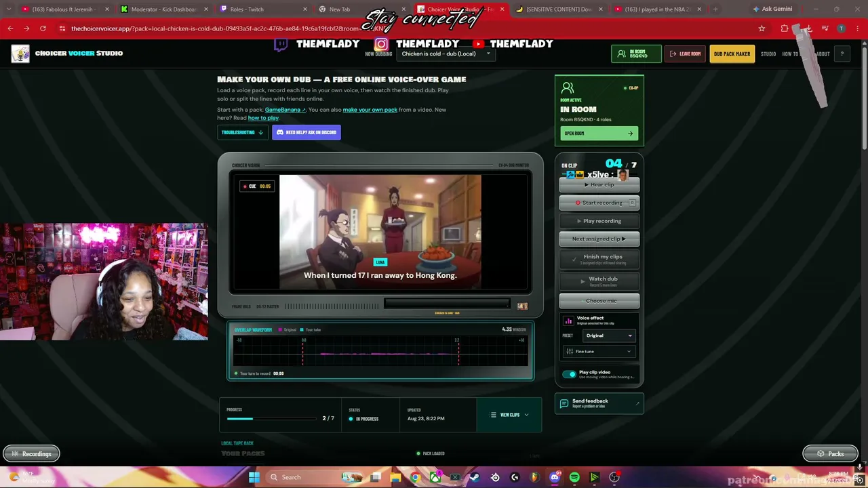Click Watch dub button

pos(599,281)
